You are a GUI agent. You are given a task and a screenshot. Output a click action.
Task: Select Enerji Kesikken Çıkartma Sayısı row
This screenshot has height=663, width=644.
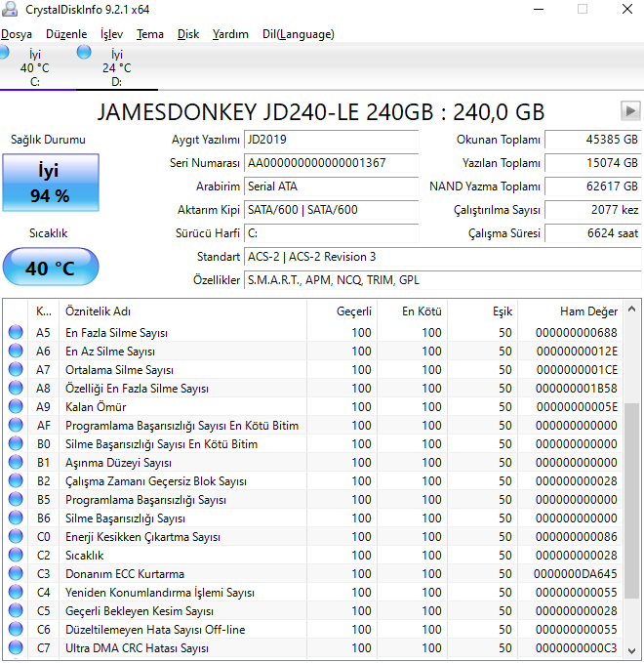(x=313, y=537)
